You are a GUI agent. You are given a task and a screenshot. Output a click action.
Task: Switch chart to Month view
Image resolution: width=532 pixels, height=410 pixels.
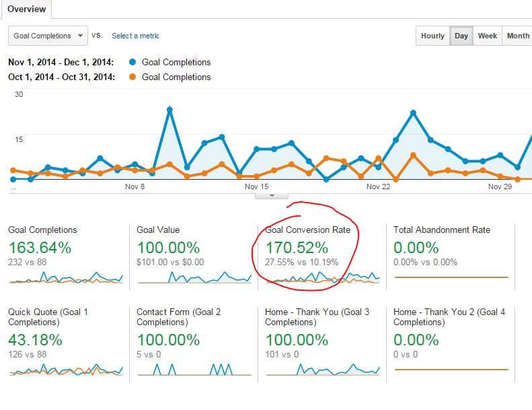tap(517, 36)
